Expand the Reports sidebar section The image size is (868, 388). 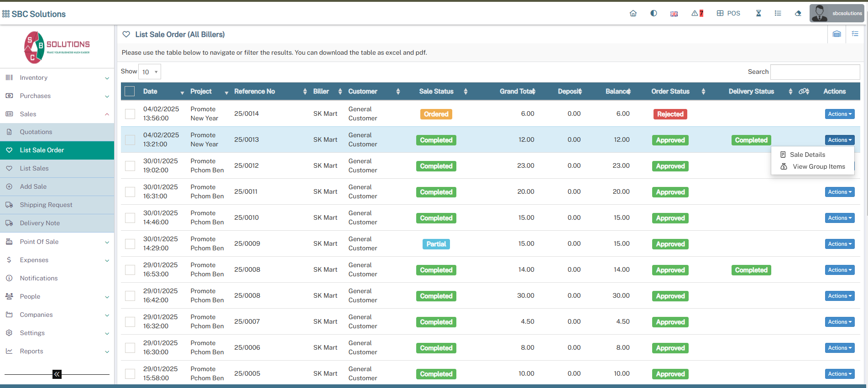click(57, 351)
